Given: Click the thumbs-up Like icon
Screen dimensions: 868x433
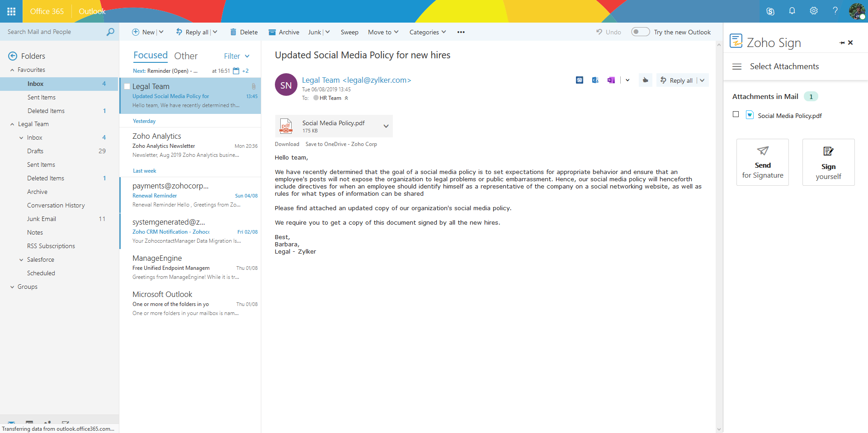Looking at the screenshot, I should click(645, 80).
